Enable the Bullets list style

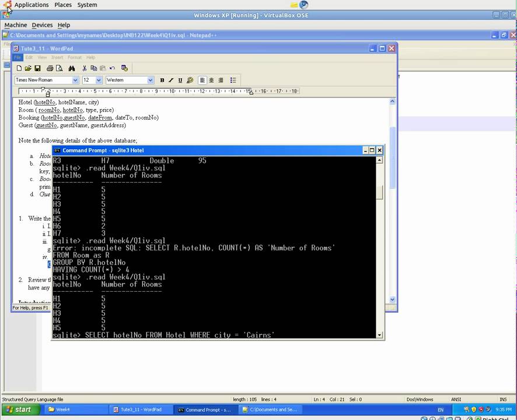233,80
